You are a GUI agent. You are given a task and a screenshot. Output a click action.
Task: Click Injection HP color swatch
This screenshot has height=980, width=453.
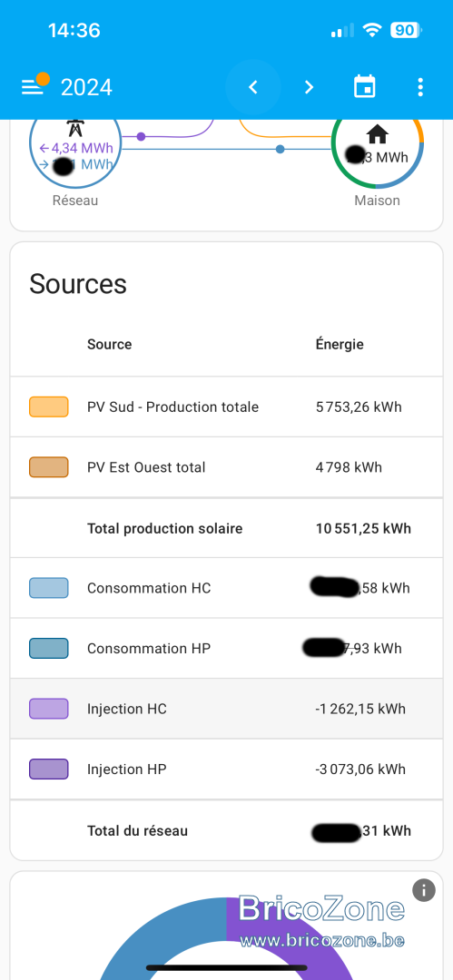(49, 769)
